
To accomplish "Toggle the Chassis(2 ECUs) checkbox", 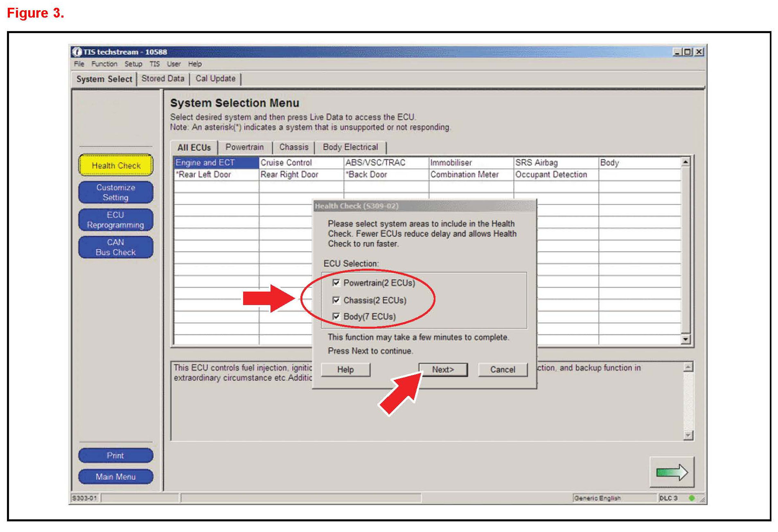I will click(336, 300).
